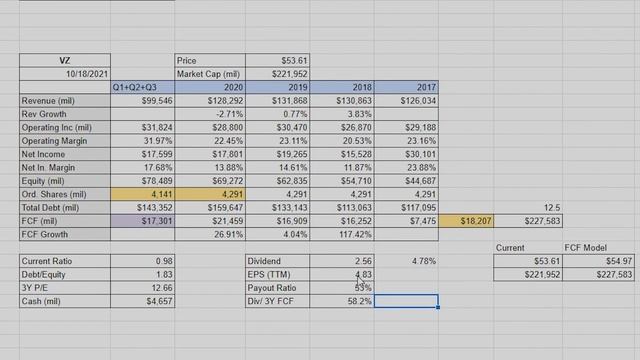Select the Market Cap value $221,952 next to Market Cap label
Viewport: 640px width, 360px height.
[278, 74]
